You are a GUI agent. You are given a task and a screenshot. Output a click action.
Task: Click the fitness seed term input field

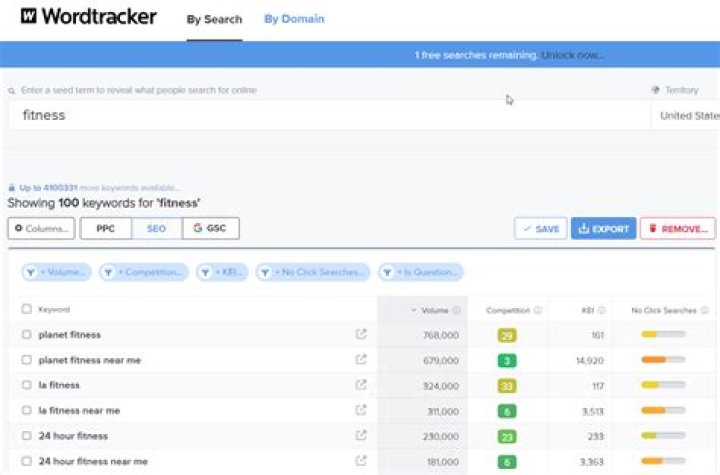329,115
